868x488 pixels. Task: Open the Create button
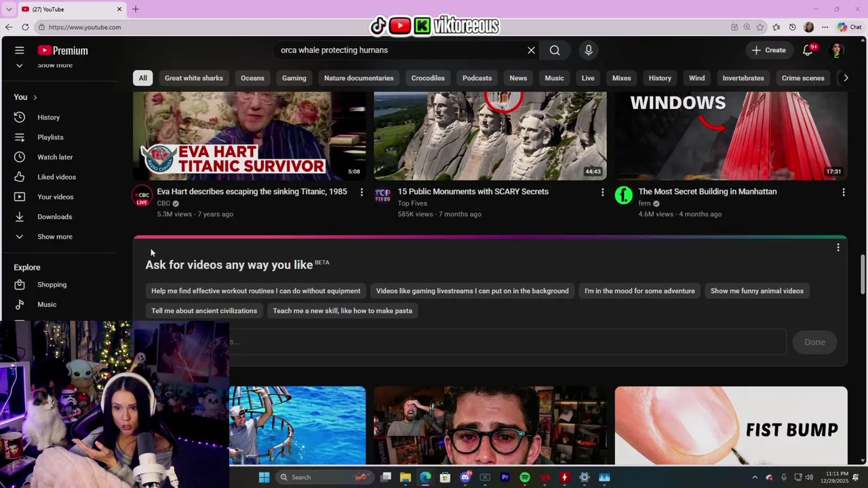point(769,50)
